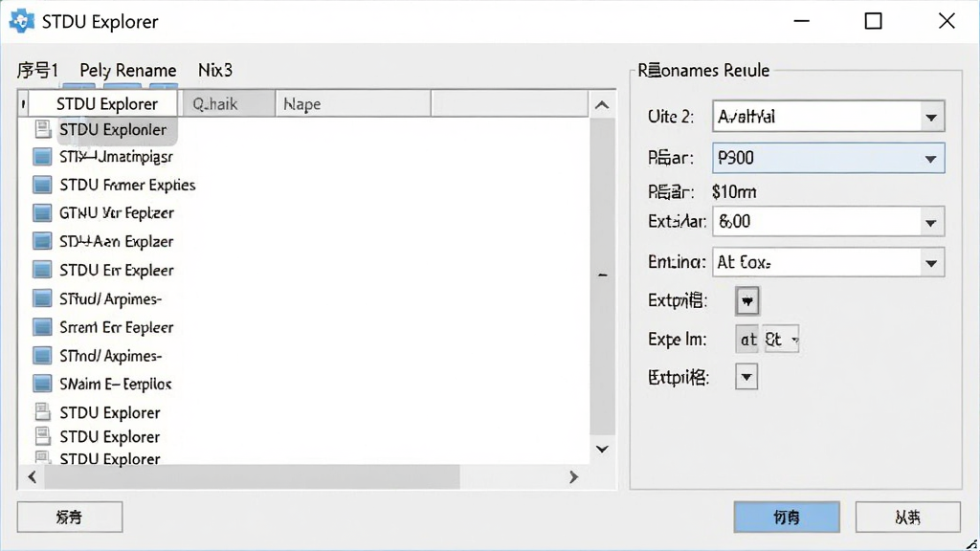Expand the Entina dropdown showing At Eox
The image size is (980, 551).
828,262
